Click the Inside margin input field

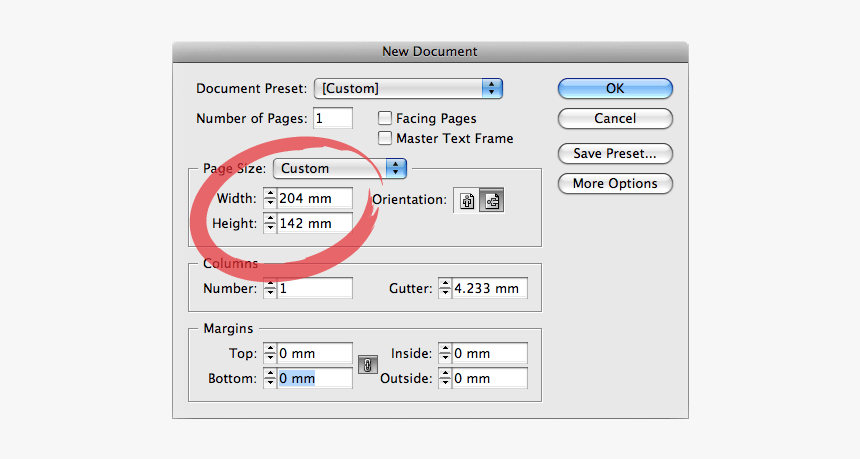click(489, 353)
